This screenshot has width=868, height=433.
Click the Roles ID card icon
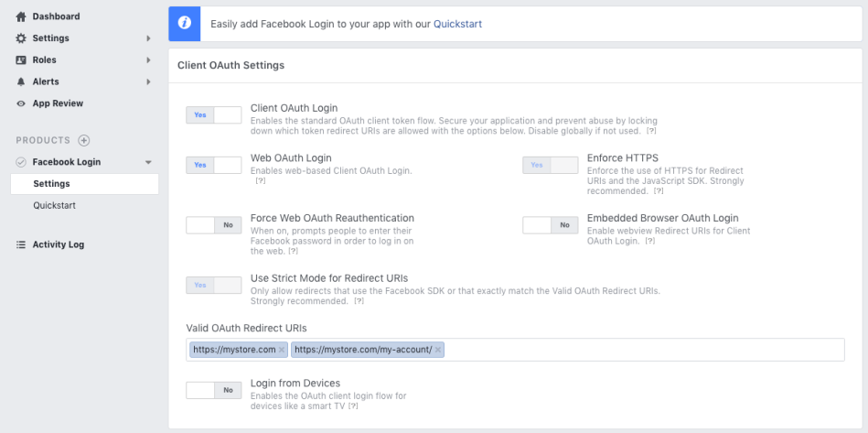21,60
